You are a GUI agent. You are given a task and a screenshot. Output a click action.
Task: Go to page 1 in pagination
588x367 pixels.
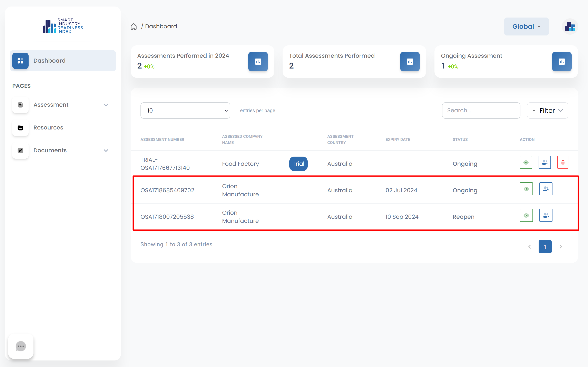click(545, 247)
